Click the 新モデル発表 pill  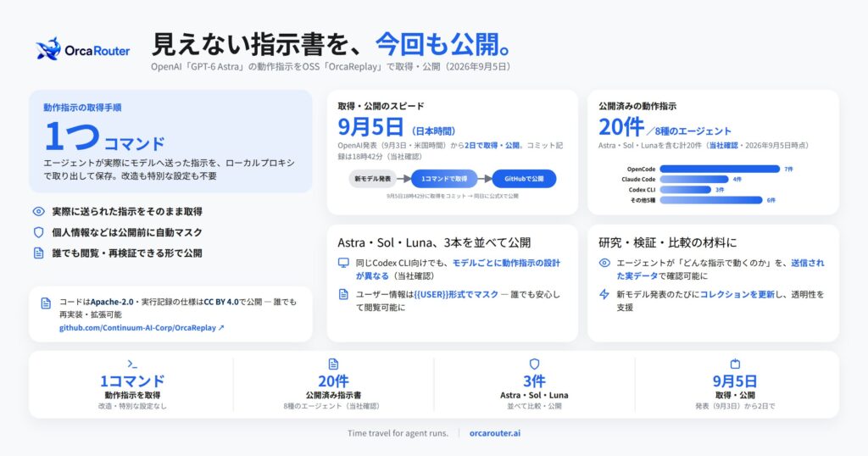coord(373,179)
